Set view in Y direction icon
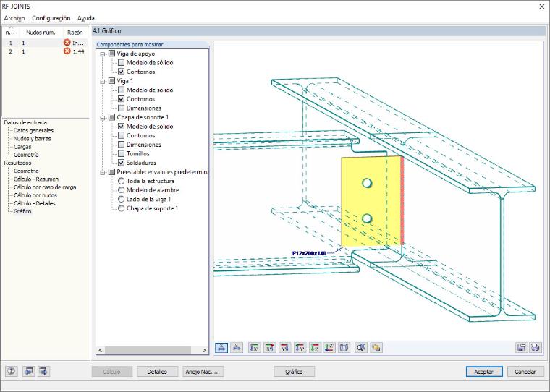Image resolution: width=550 pixels, height=392 pixels. (300, 347)
